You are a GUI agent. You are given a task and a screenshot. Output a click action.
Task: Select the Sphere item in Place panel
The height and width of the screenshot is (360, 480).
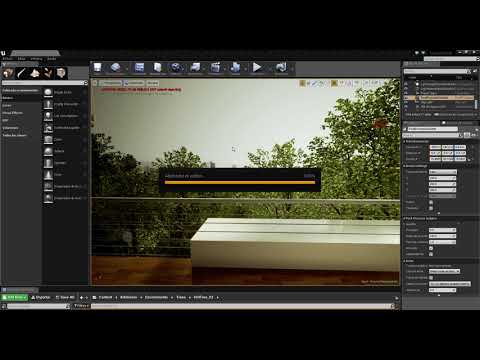point(65,151)
